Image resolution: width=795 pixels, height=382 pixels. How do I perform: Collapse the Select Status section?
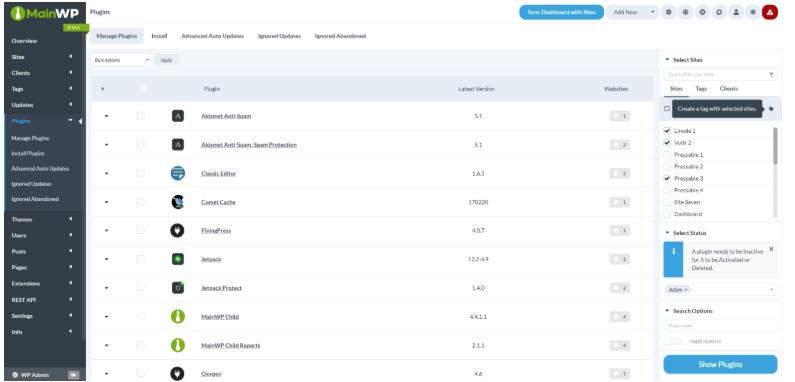667,233
